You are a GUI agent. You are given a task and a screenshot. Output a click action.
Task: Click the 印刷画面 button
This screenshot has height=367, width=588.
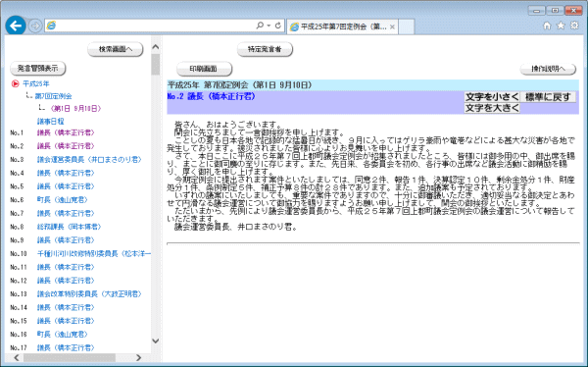[x=204, y=69]
